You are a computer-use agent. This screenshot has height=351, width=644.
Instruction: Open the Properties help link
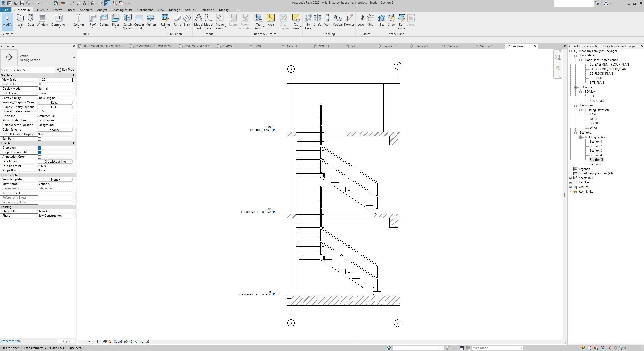11,341
